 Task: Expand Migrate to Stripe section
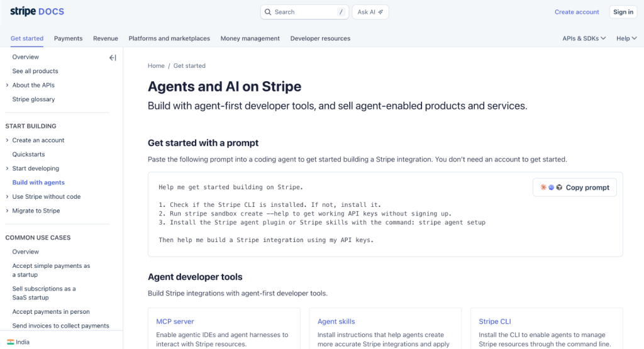7,211
